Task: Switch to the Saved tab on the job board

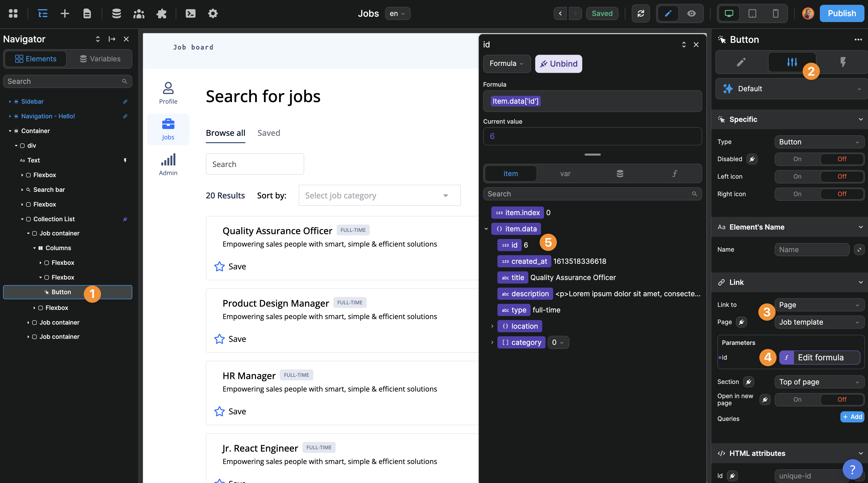Action: (x=268, y=133)
